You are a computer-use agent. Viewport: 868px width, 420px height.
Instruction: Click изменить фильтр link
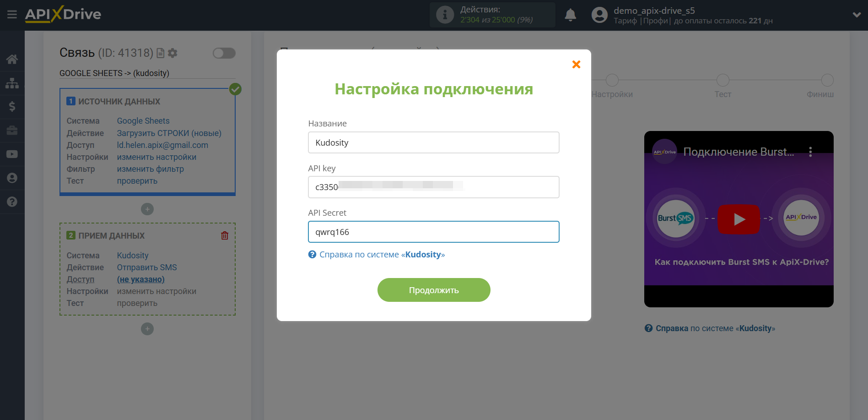click(x=151, y=169)
